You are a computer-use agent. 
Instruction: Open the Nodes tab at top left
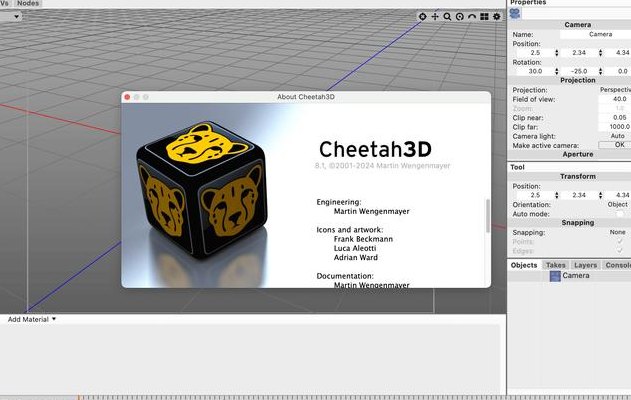coord(28,3)
